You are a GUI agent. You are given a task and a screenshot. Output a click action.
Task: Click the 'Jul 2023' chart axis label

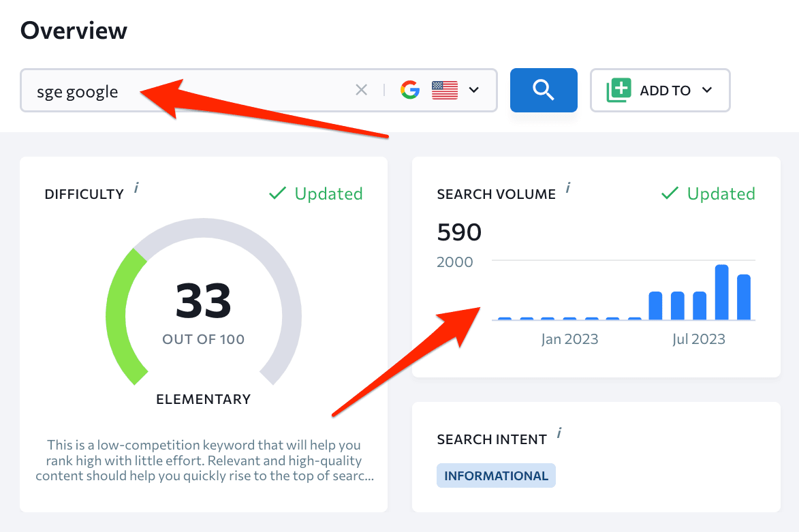(x=699, y=339)
